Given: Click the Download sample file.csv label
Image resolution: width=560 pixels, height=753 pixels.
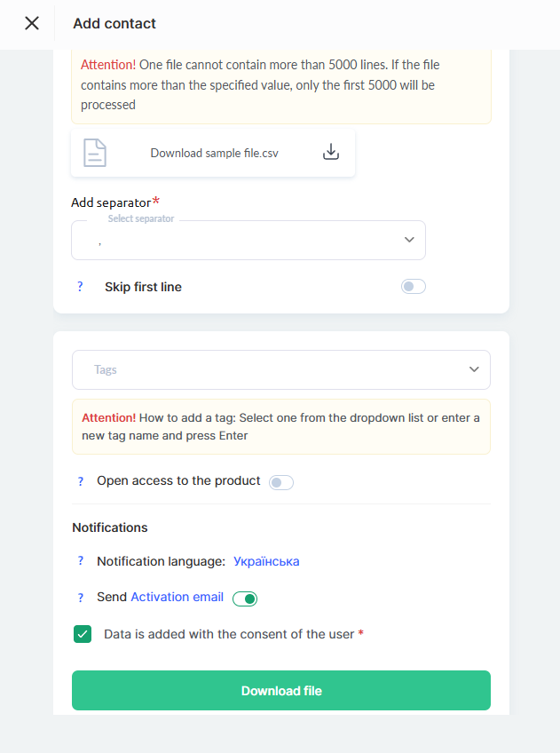Looking at the screenshot, I should [214, 153].
